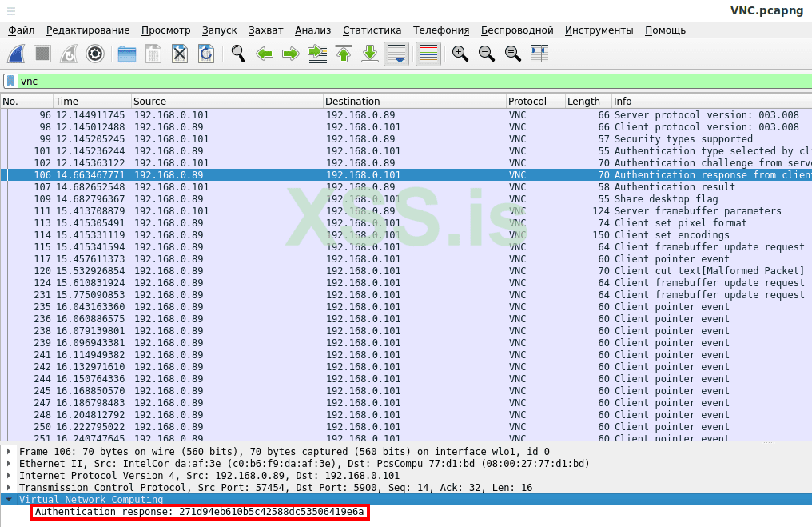The image size is (812, 527).
Task: Click the open capture file folder icon
Action: (127, 54)
